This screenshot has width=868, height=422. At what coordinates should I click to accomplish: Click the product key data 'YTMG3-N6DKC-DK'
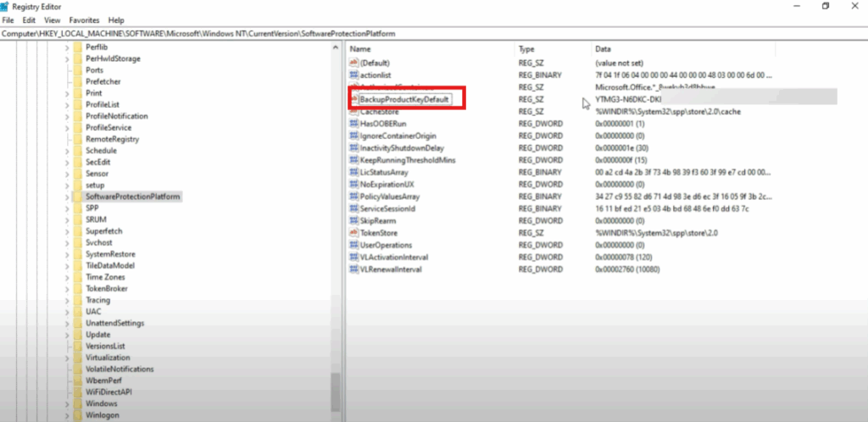coord(628,99)
